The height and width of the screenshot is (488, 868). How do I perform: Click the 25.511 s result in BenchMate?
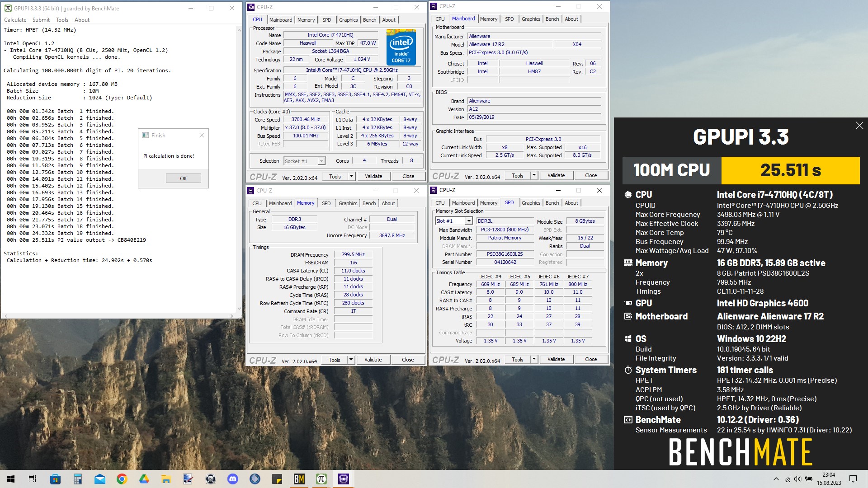(790, 170)
